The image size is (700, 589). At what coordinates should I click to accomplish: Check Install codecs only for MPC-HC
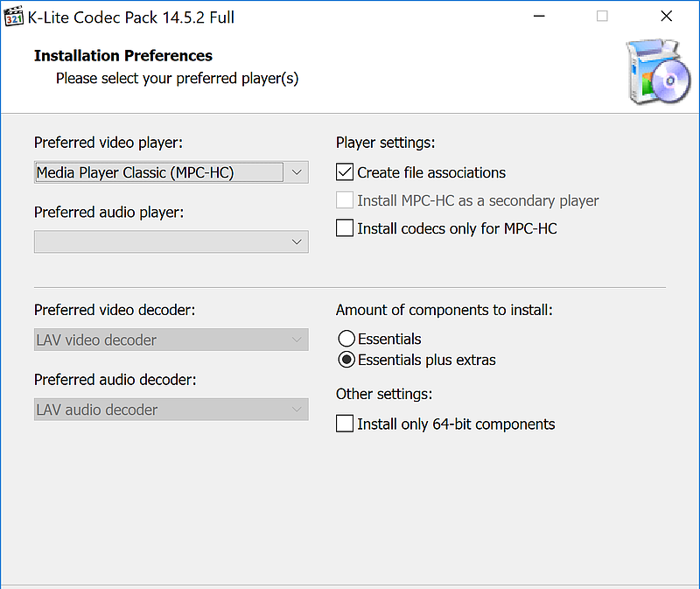tap(344, 228)
